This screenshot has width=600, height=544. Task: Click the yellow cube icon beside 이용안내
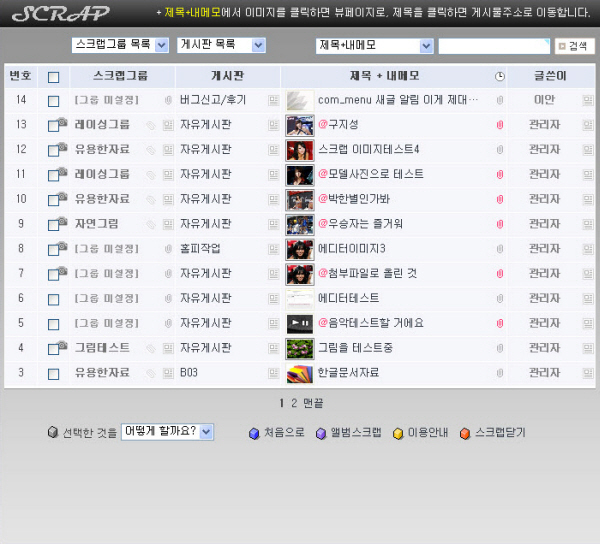pos(398,433)
